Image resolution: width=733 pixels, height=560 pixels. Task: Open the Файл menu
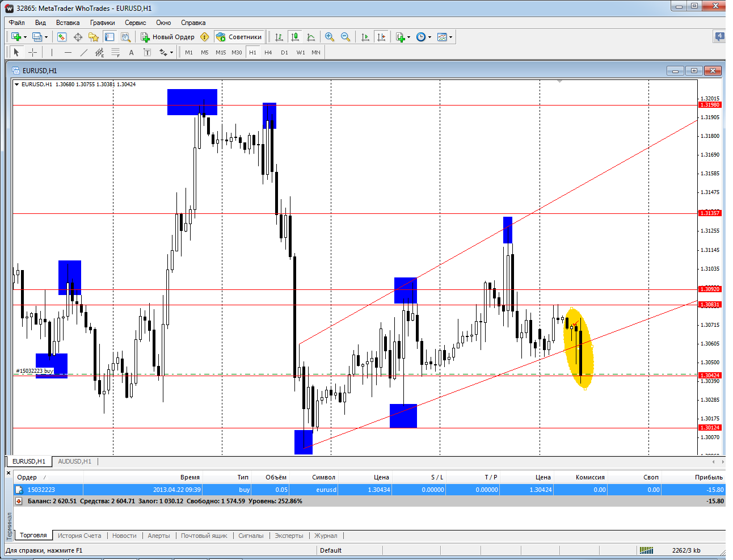(x=17, y=23)
